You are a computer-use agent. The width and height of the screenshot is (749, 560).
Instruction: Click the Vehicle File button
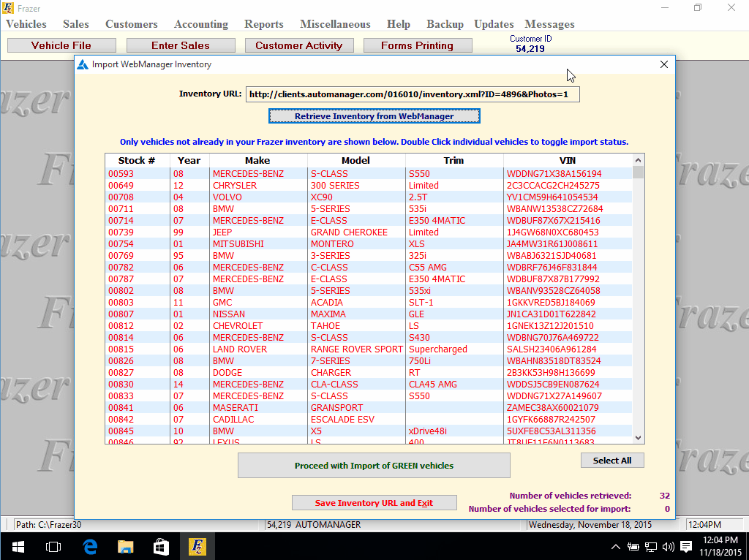pos(61,45)
